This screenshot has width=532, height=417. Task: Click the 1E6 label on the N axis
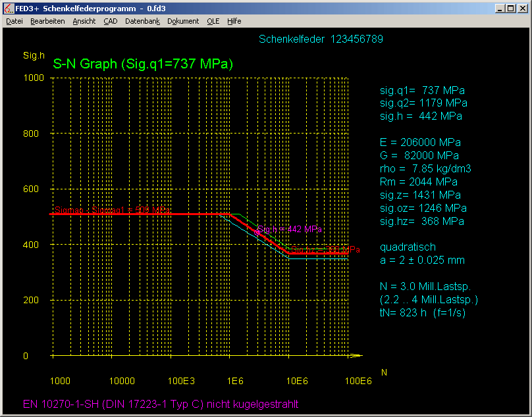pos(236,381)
